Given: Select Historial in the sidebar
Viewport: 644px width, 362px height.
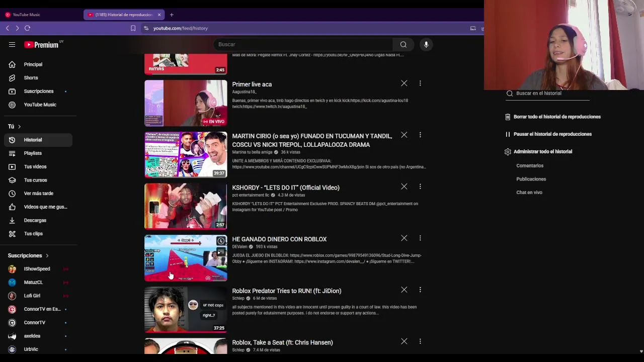Looking at the screenshot, I should click(x=38, y=140).
